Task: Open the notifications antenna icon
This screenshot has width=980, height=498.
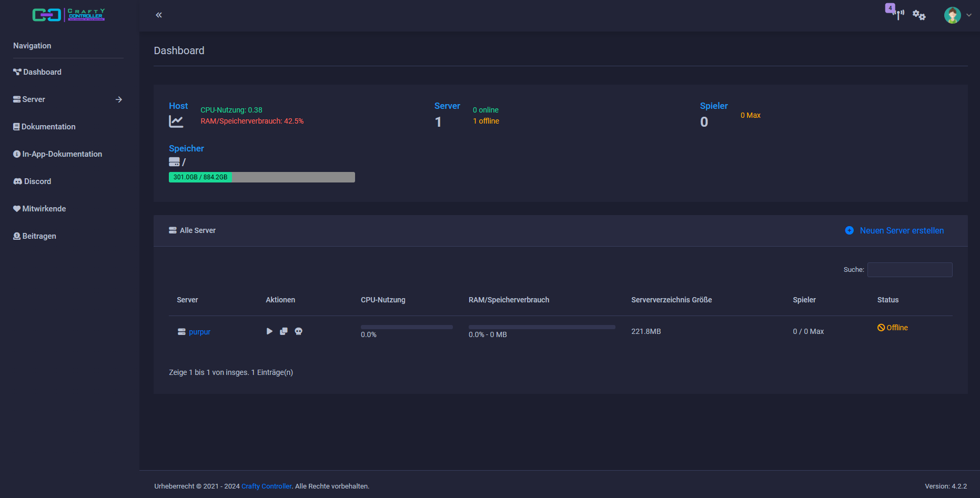Action: click(898, 15)
